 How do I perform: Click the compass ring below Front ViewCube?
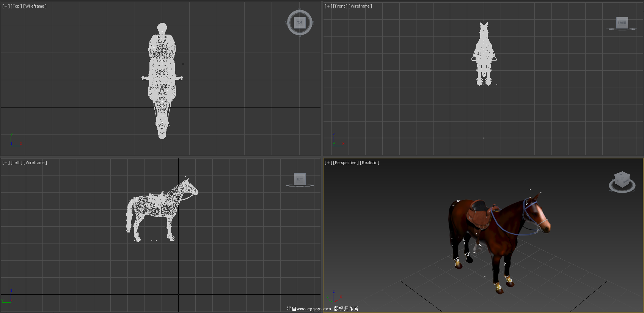(622, 29)
